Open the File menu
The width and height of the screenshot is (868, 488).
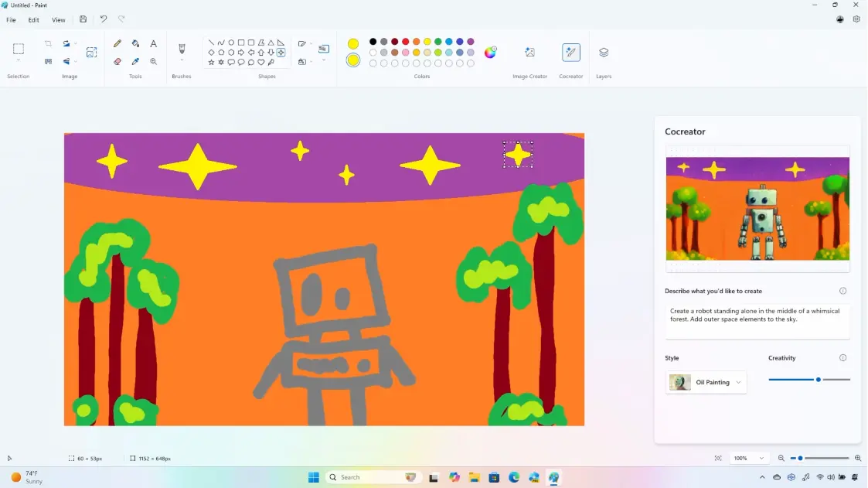[11, 20]
